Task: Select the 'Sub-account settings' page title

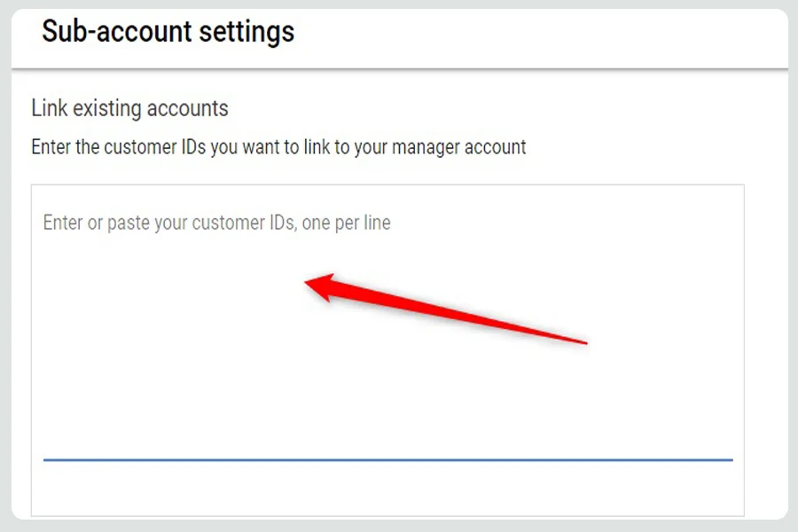Action: (x=168, y=32)
